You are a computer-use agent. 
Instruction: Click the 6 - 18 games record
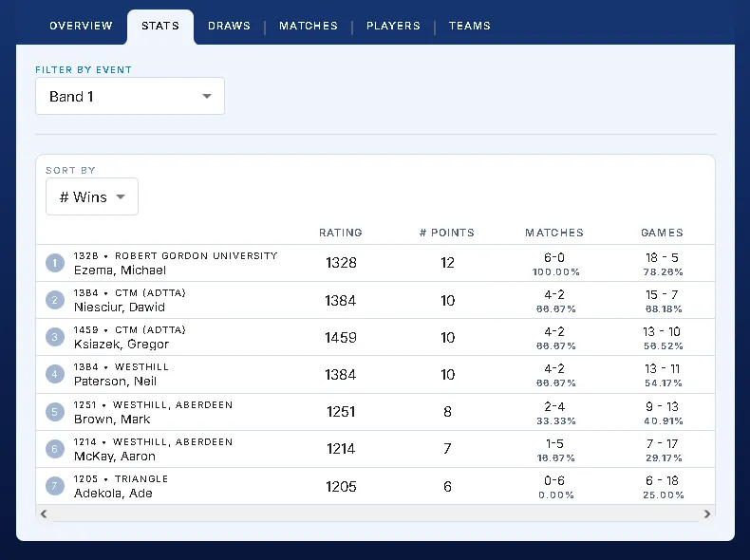[x=662, y=480]
